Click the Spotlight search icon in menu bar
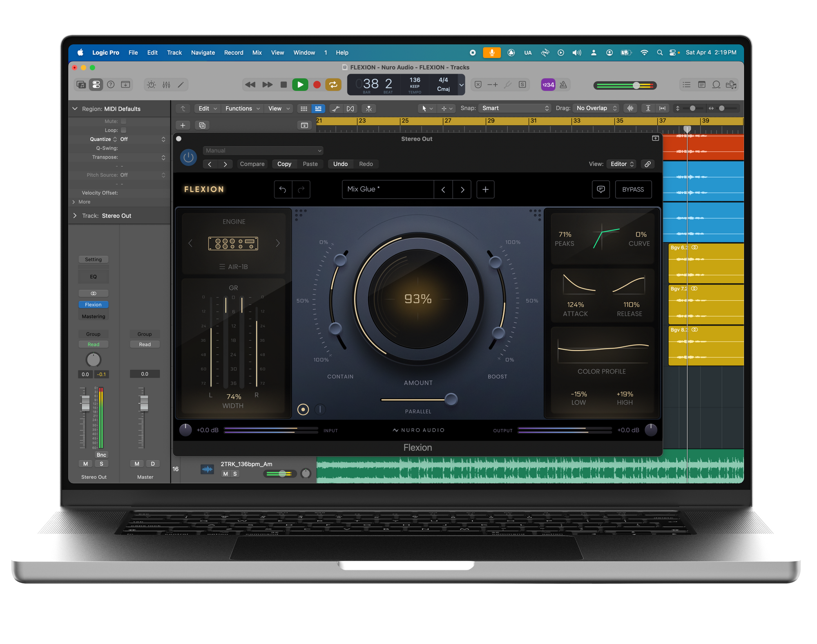Viewport: 817px width, 644px height. point(659,53)
